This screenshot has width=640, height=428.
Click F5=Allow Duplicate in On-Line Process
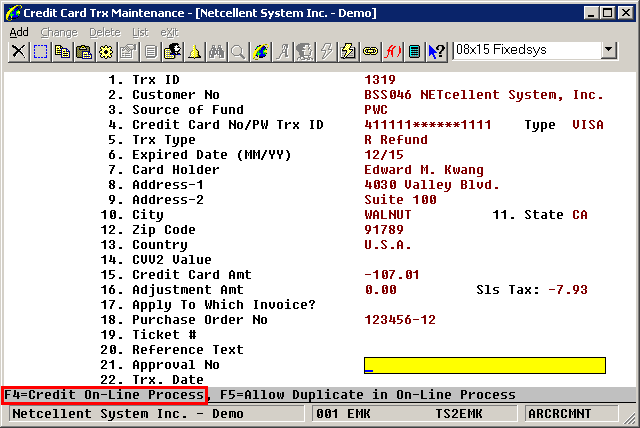point(368,395)
